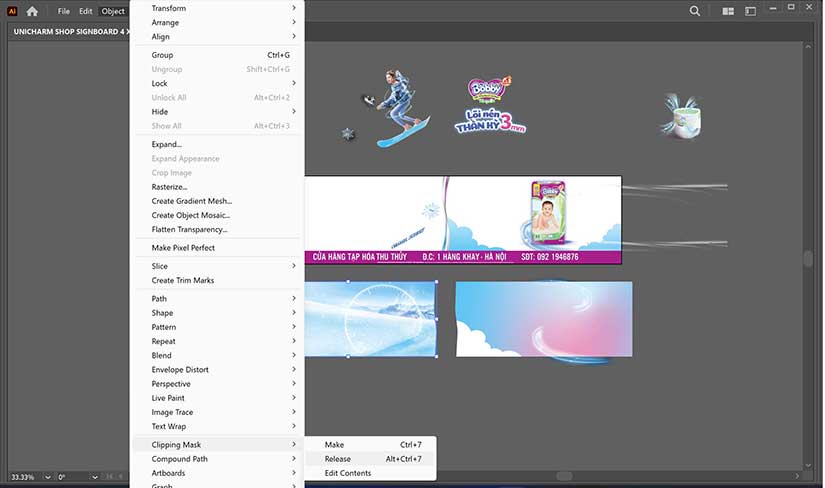Open the Artboards submenu
825x488 pixels.
217,473
